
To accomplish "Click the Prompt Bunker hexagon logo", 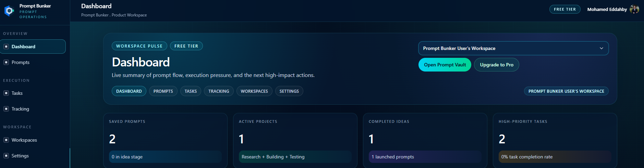I will [x=9, y=11].
